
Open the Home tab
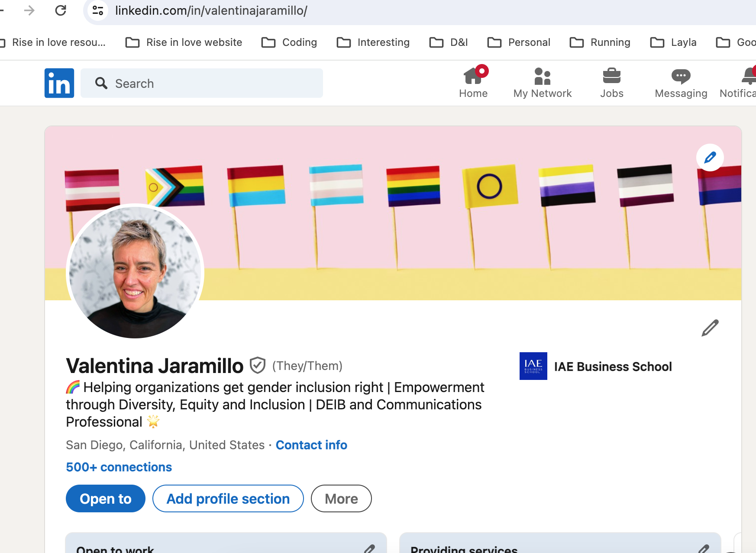[x=473, y=83]
